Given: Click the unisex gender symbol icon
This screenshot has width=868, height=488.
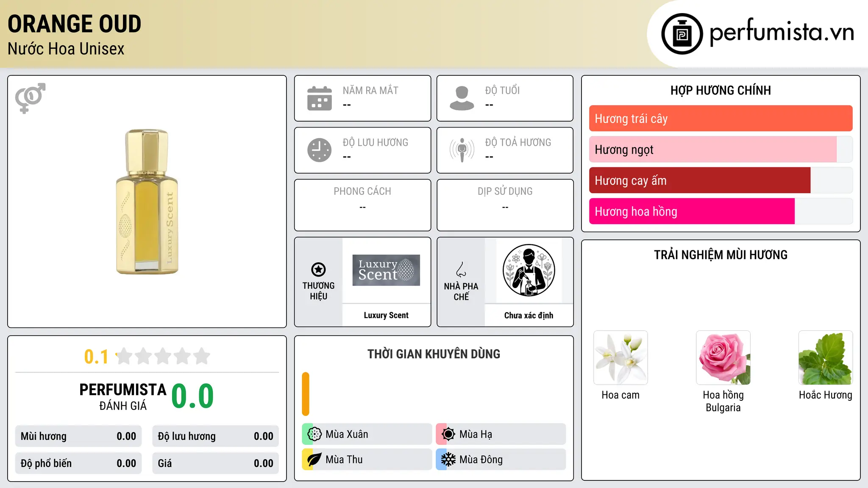Looking at the screenshot, I should click(x=30, y=98).
